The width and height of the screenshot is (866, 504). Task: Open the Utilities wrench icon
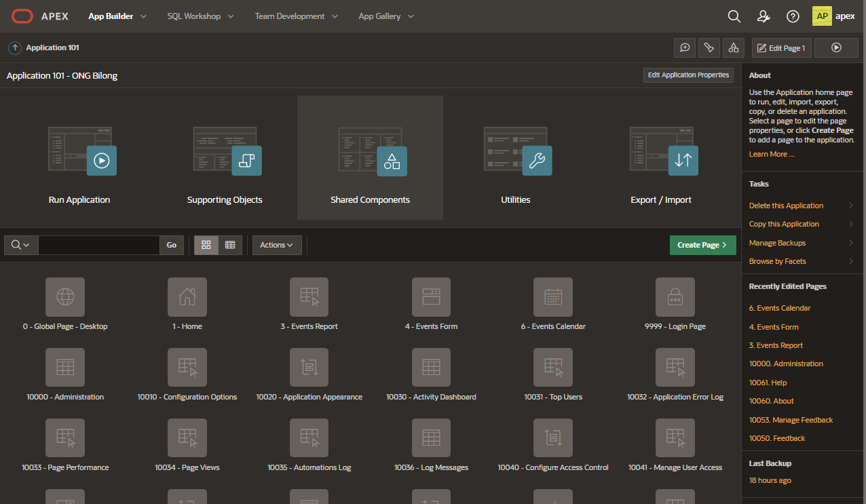tap(516, 151)
